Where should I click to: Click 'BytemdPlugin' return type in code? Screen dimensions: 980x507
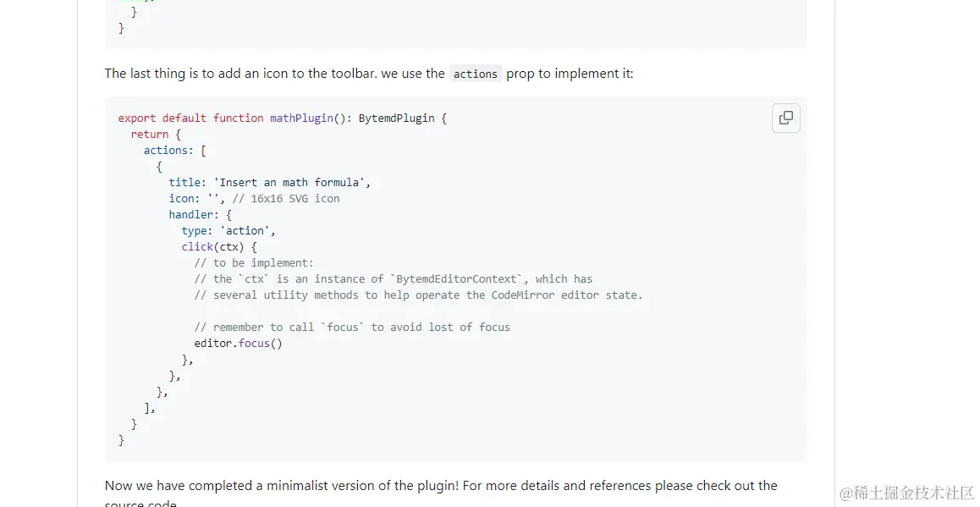click(396, 118)
